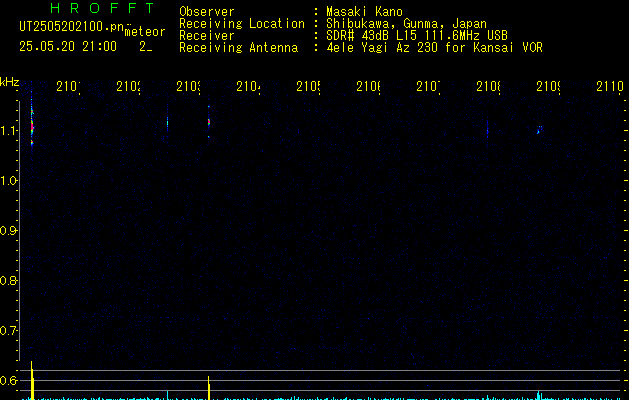Image resolution: width=629 pixels, height=400 pixels.
Task: Click the 2104 time marker
Action: 248,87
